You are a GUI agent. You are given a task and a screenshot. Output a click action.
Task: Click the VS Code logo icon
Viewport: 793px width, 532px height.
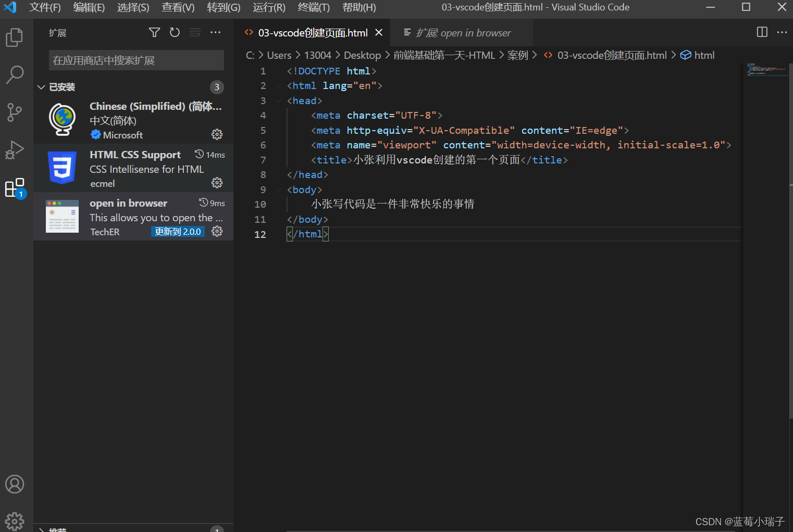[10, 7]
